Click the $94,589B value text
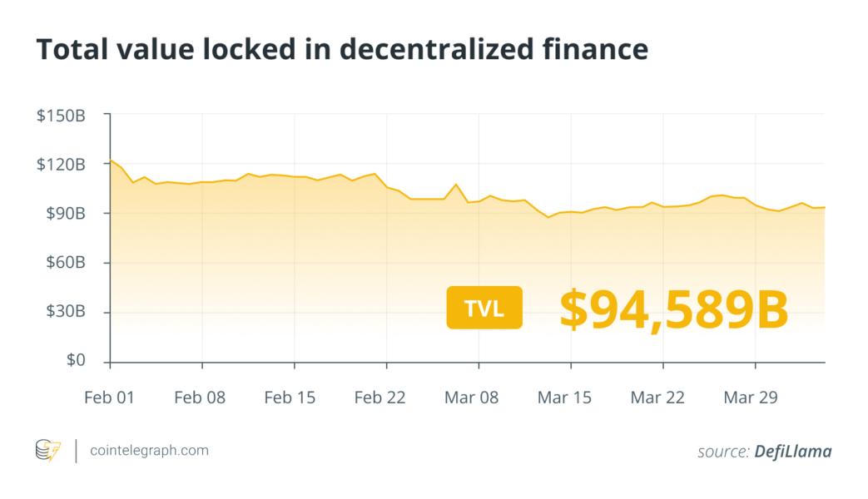The height and width of the screenshot is (499, 868). click(x=673, y=309)
